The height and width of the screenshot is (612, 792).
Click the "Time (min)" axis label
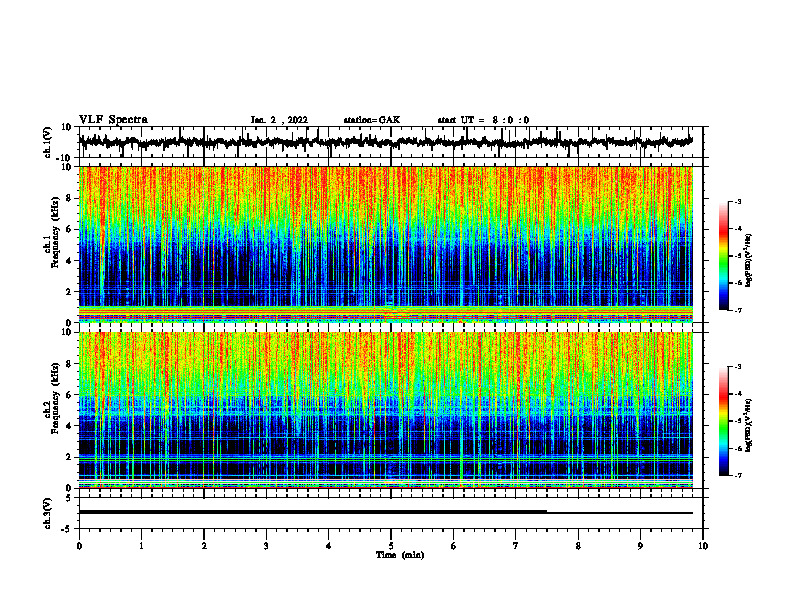[x=400, y=555]
